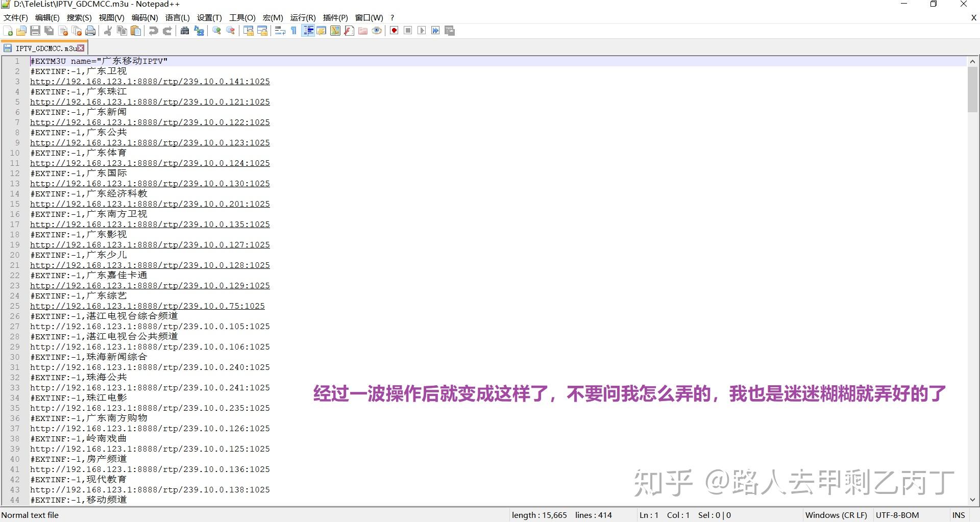Start macro recording
The image size is (980, 522).
click(x=394, y=31)
